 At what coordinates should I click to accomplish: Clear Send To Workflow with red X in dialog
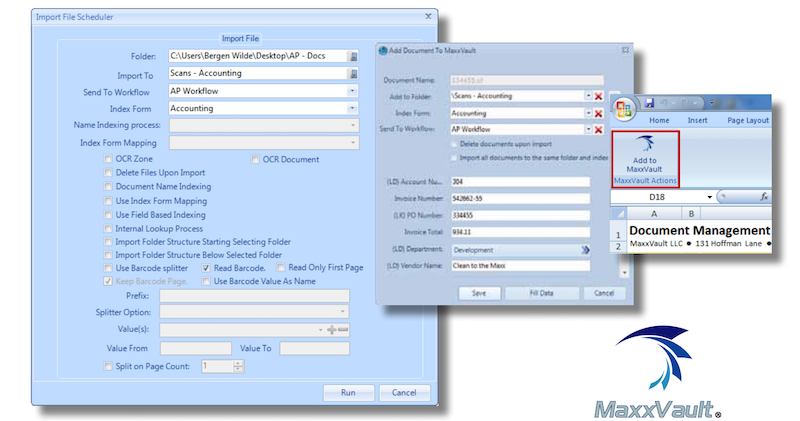click(x=598, y=129)
